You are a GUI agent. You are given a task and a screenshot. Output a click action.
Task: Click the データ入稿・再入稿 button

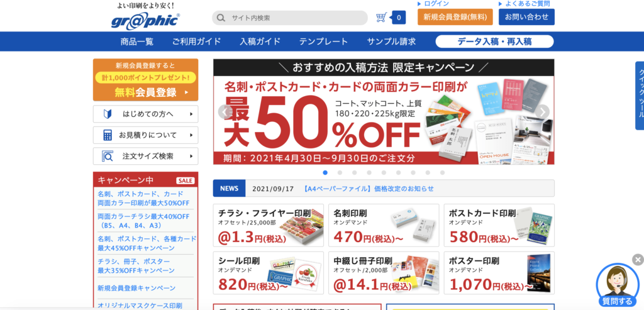tap(494, 42)
